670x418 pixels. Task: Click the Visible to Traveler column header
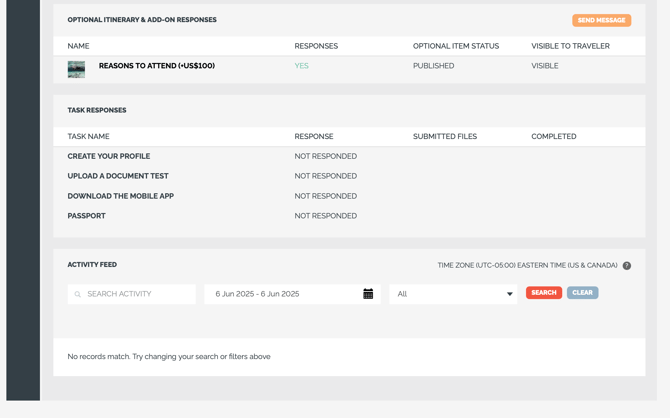pyautogui.click(x=570, y=46)
